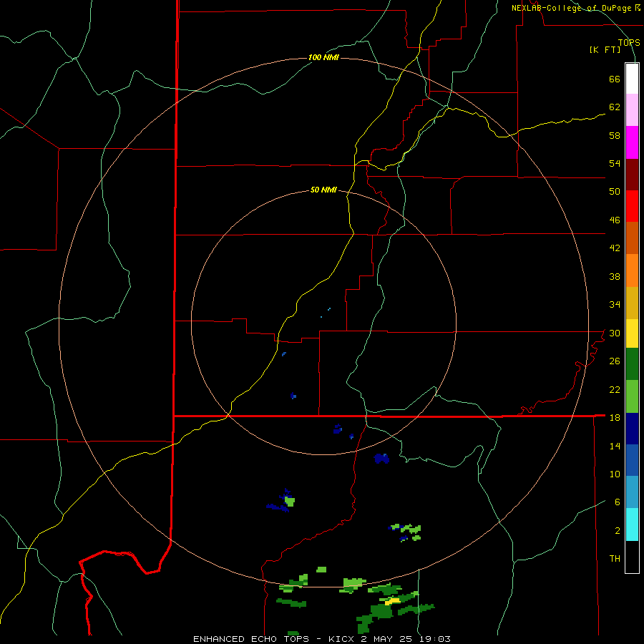Screen dimensions: 644x644
Task: Click the legend value '2'
Action: 618,531
